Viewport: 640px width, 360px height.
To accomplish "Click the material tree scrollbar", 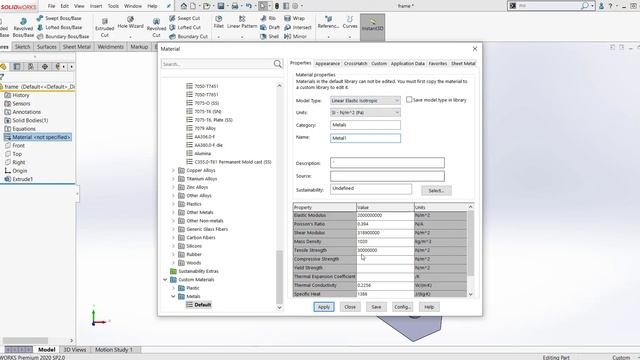I will [279, 277].
